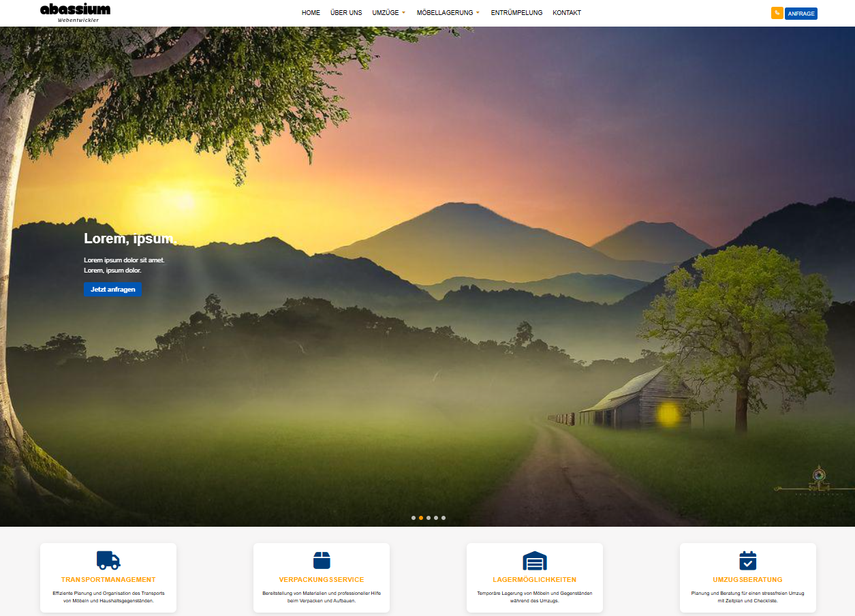Expand the Möbellagerung dropdown menu
Image resolution: width=855 pixels, height=616 pixels.
click(448, 13)
